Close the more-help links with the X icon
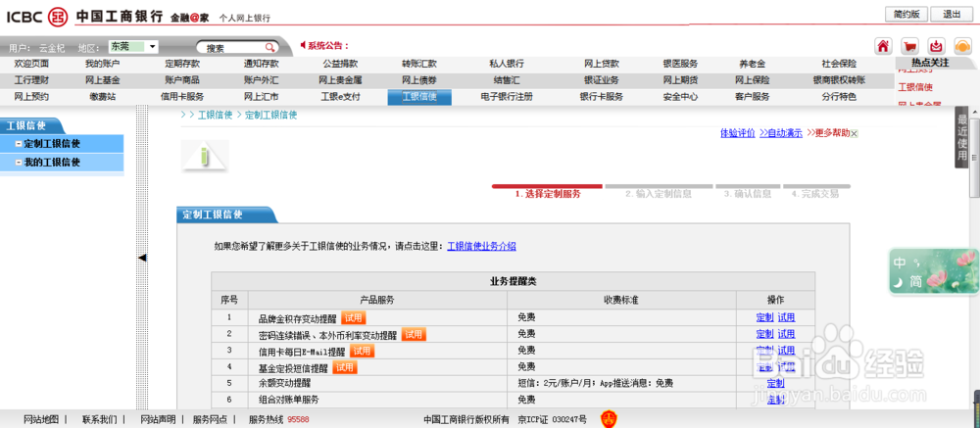 click(855, 134)
